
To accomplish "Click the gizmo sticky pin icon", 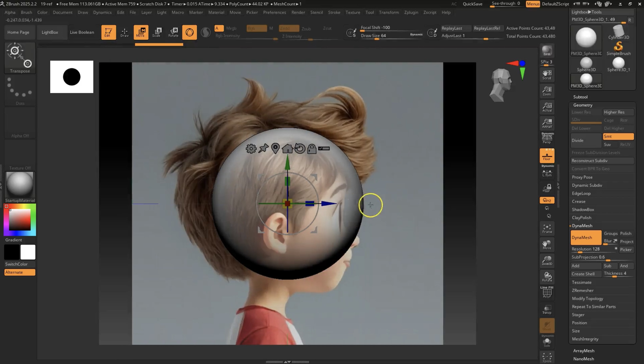I will coord(263,148).
